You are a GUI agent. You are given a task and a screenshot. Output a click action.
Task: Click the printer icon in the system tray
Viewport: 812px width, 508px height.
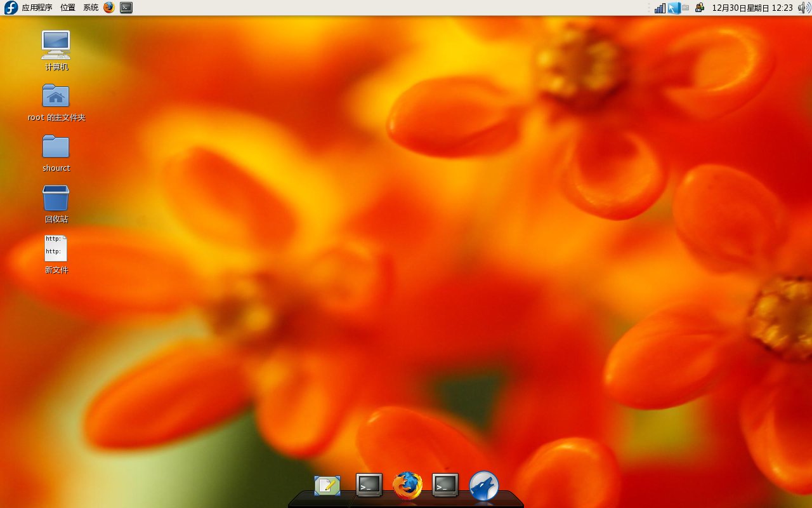(x=700, y=8)
